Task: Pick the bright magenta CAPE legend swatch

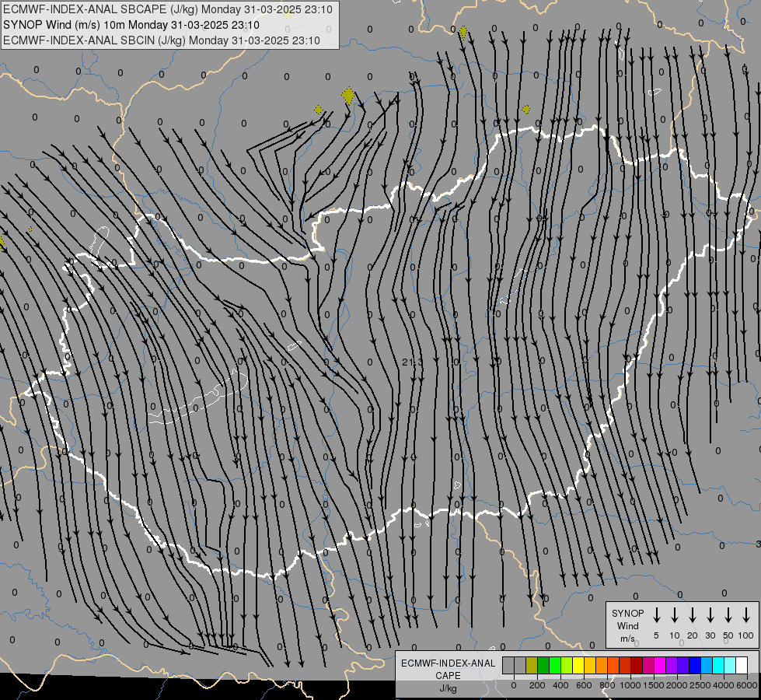Action: click(x=660, y=665)
